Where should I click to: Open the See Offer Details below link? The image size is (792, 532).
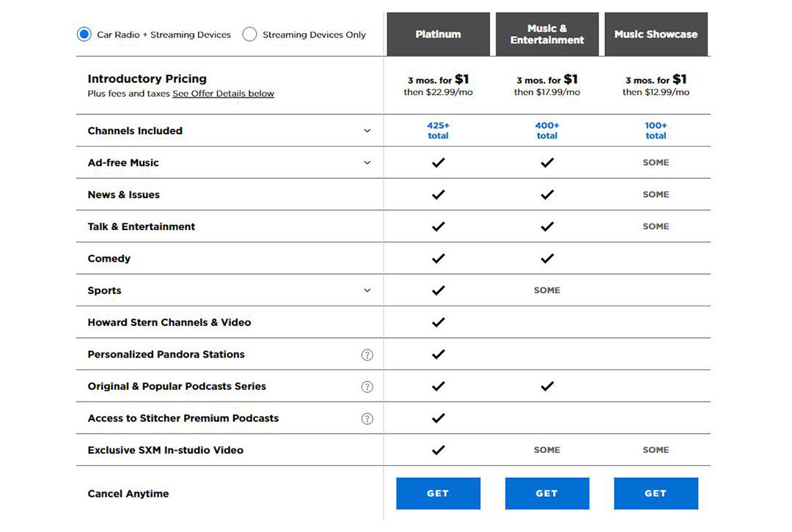[x=223, y=94]
